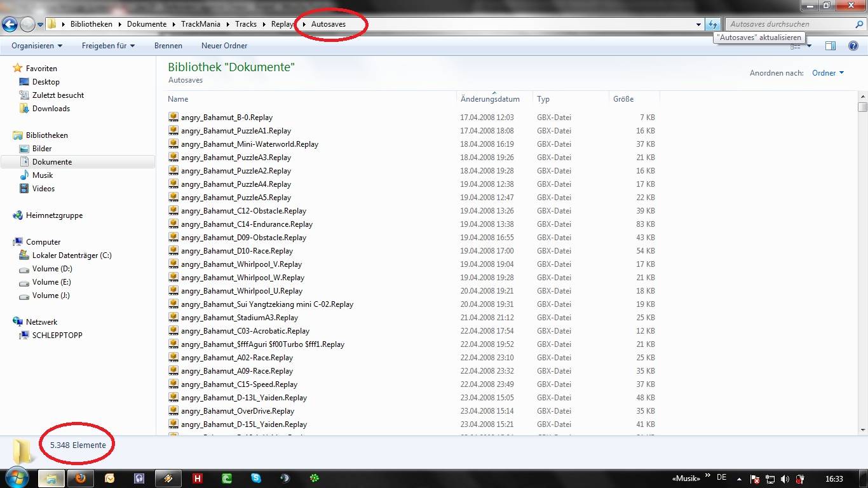Select angry_Bahamut_C14-Endurance.Replay file
The width and height of the screenshot is (868, 488).
247,224
